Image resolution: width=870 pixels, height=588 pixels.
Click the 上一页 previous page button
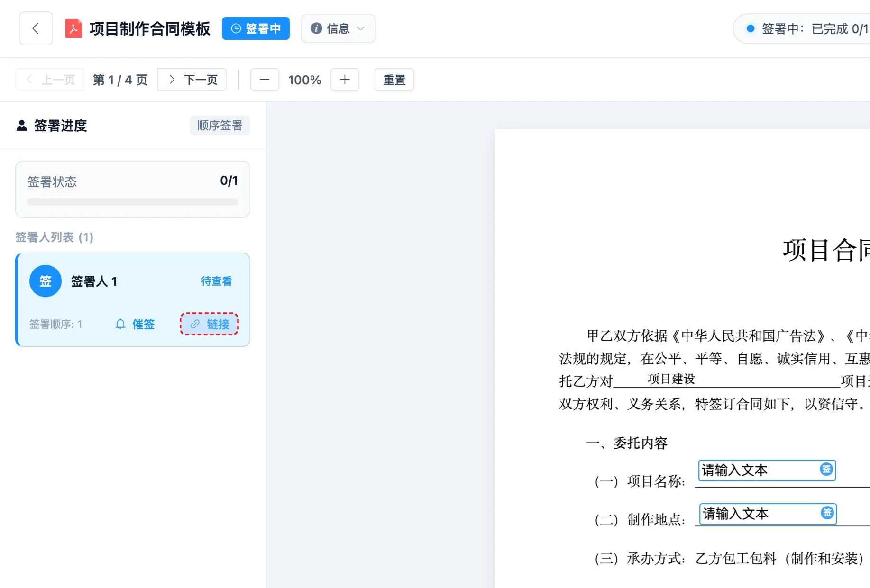(50, 80)
